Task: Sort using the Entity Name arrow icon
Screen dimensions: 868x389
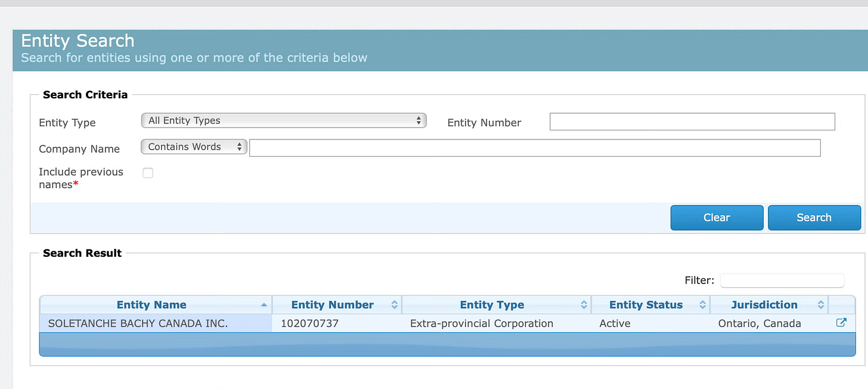Action: [x=264, y=305]
